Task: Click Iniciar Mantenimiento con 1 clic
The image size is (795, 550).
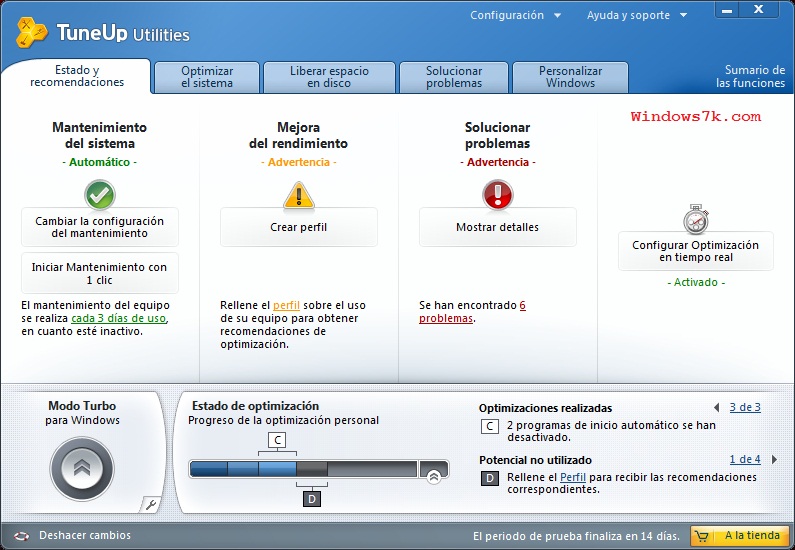Action: click(100, 273)
